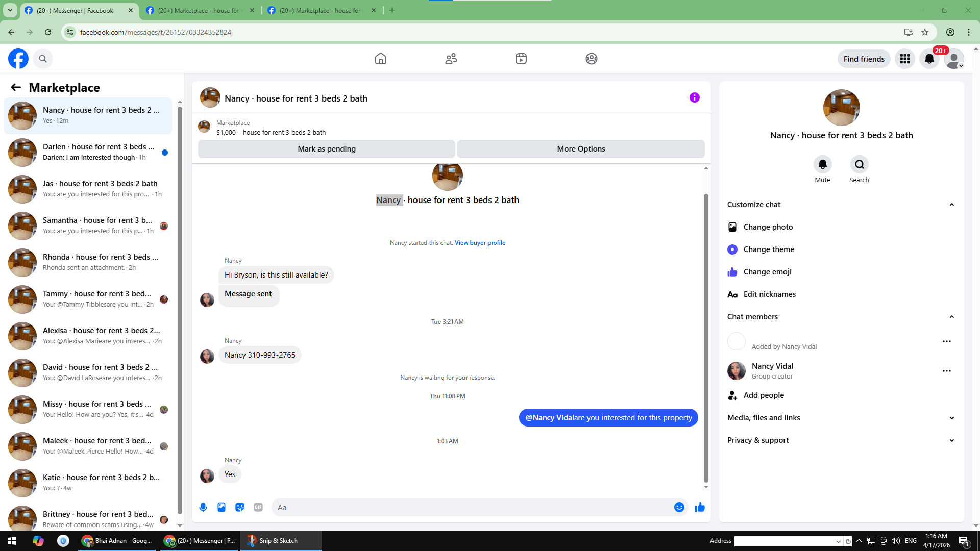Click the Facebook logo icon
Screen dimensions: 980x551
click(18, 59)
